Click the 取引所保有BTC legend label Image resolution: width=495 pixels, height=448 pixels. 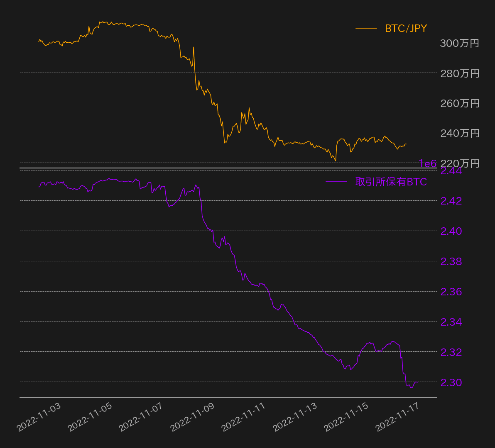(x=391, y=182)
